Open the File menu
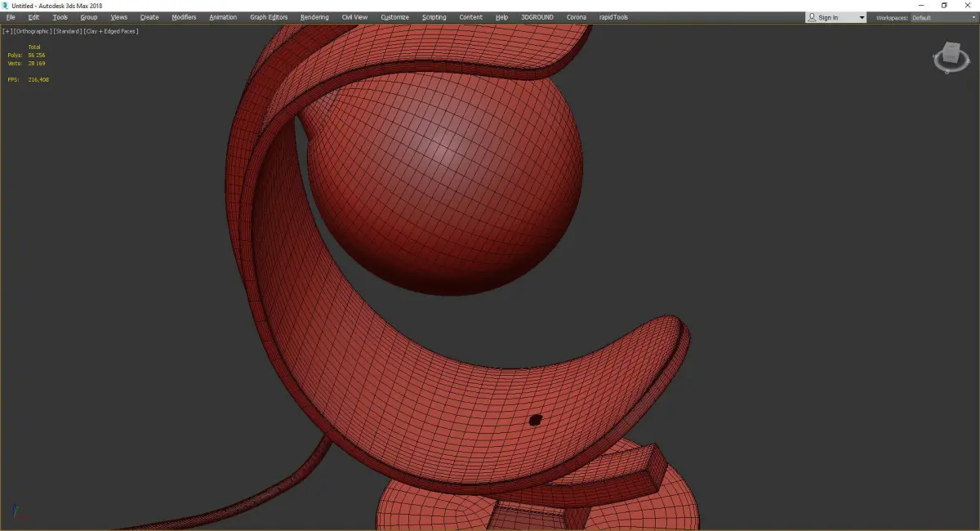Image resolution: width=980 pixels, height=531 pixels. pos(11,17)
